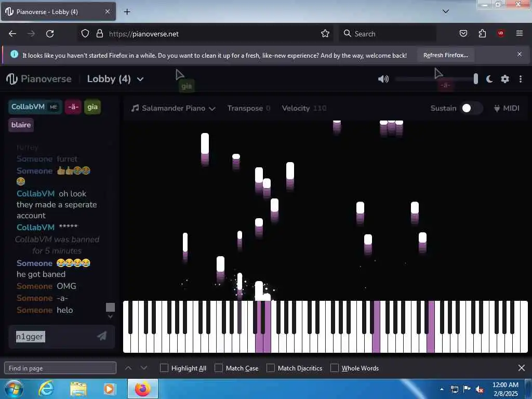532x399 pixels.
Task: Click the Pianoverse logo icon
Action: (x=11, y=79)
